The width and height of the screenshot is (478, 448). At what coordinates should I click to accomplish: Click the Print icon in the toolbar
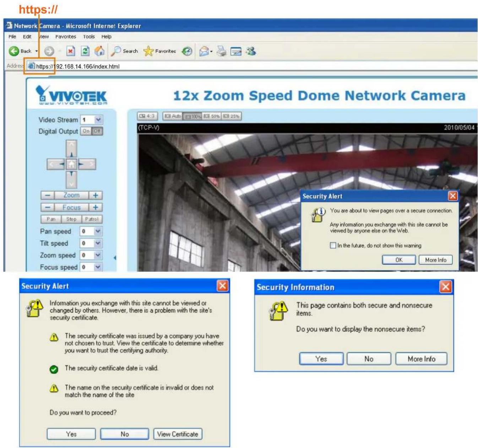click(222, 51)
